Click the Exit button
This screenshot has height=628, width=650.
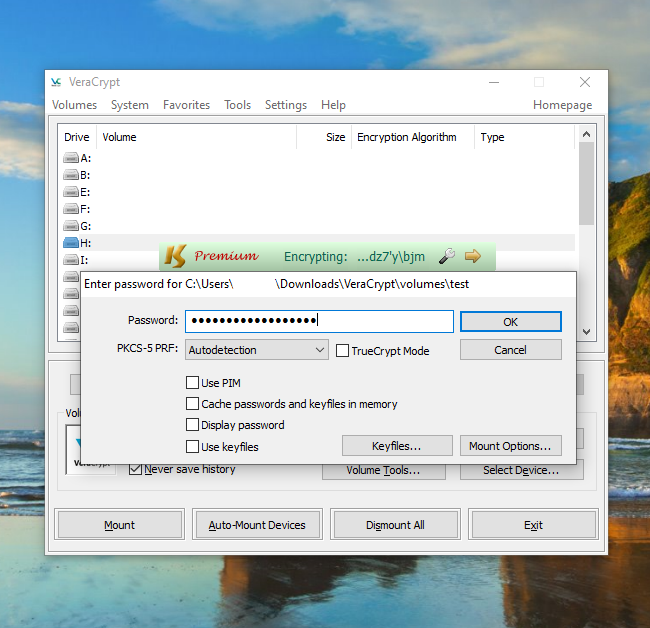pos(533,525)
